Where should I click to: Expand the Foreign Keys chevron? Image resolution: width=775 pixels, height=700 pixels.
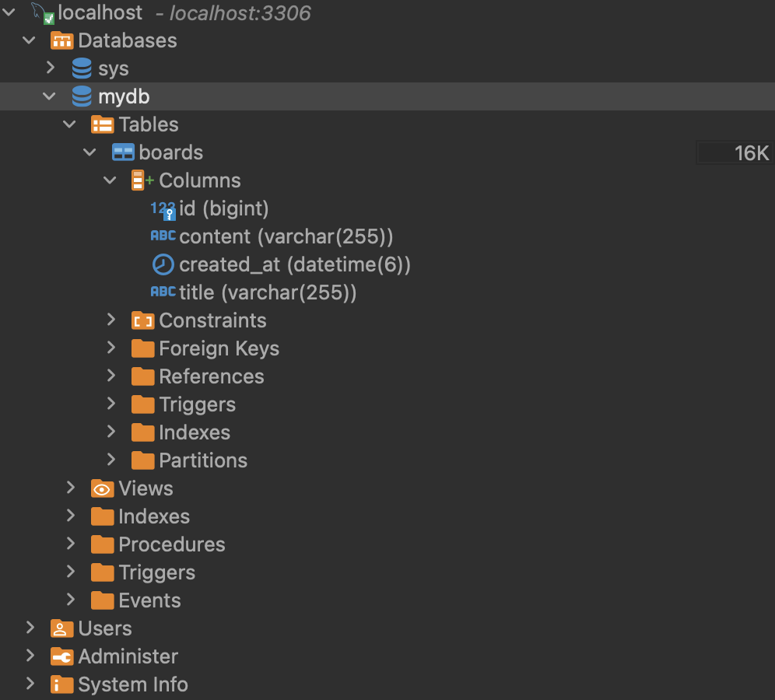(x=111, y=348)
